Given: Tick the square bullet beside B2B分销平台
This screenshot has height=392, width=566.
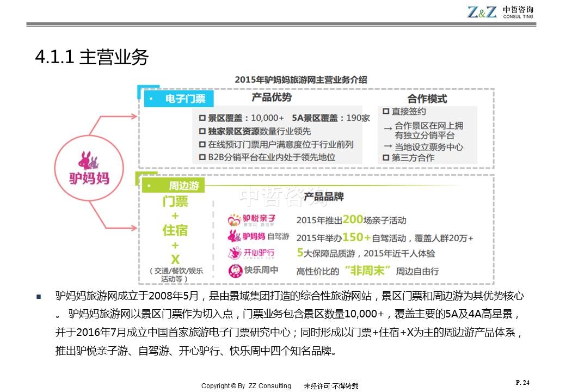Looking at the screenshot, I should [202, 157].
